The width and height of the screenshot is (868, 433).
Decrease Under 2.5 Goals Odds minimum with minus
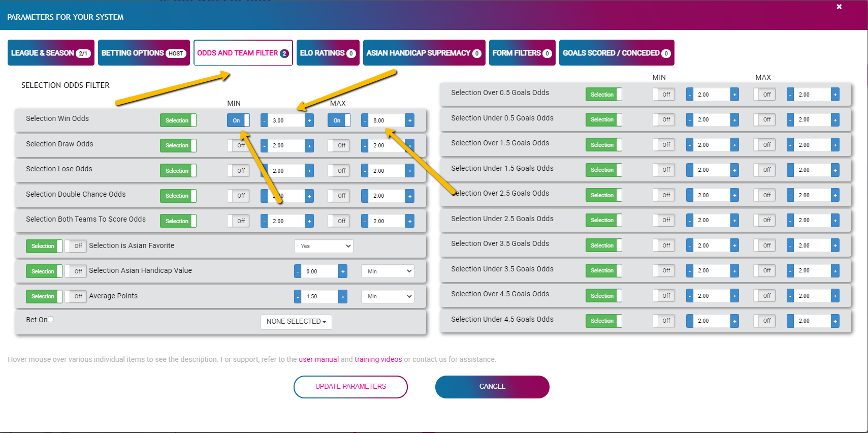click(x=690, y=220)
